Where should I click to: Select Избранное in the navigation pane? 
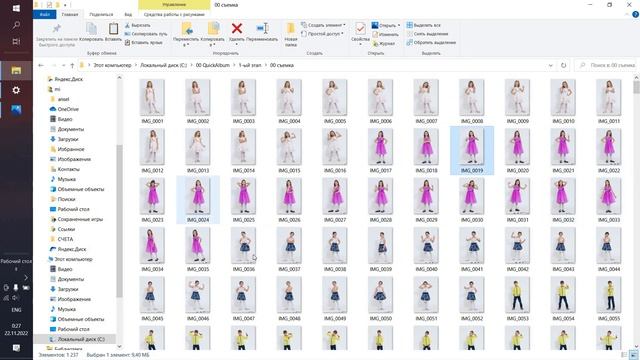tap(67, 149)
